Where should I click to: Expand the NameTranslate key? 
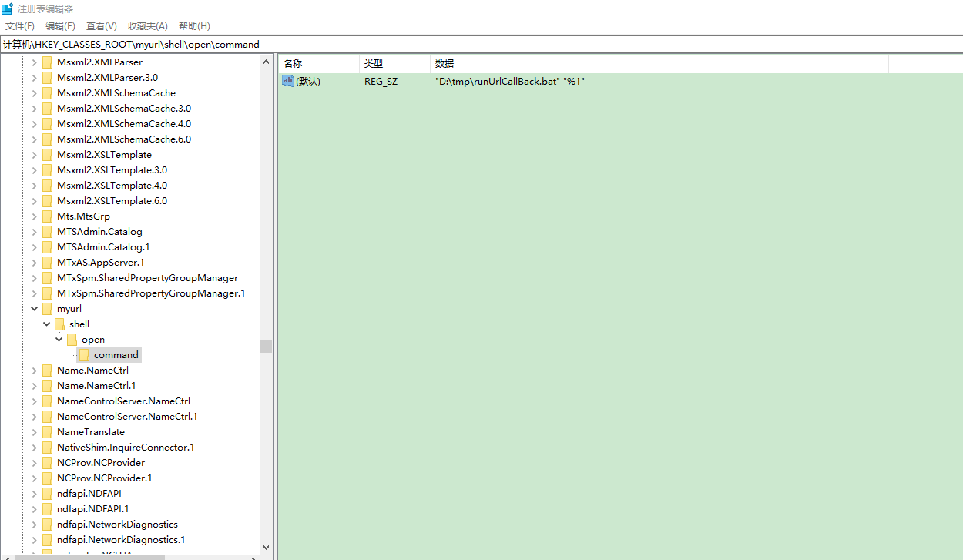click(34, 431)
